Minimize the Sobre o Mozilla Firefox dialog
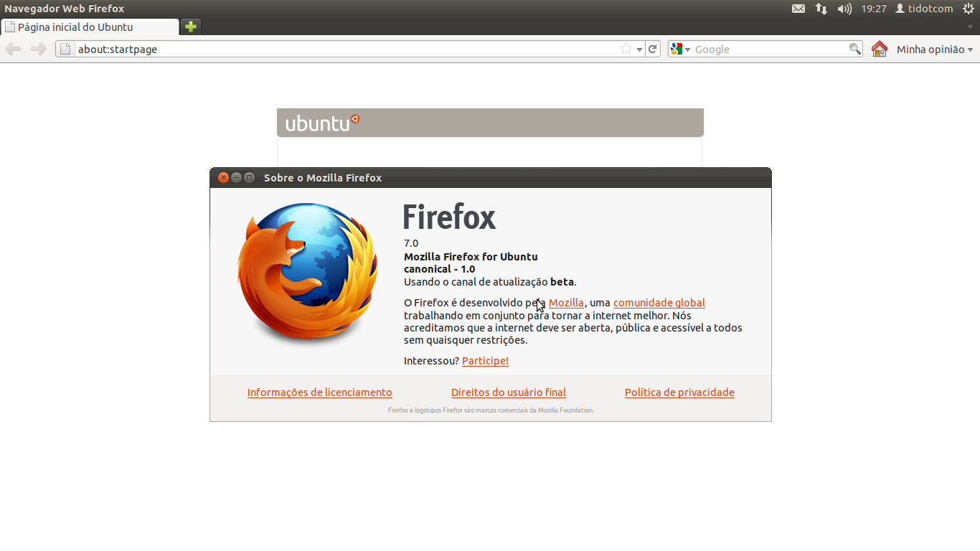The width and height of the screenshot is (980, 551). pos(236,178)
